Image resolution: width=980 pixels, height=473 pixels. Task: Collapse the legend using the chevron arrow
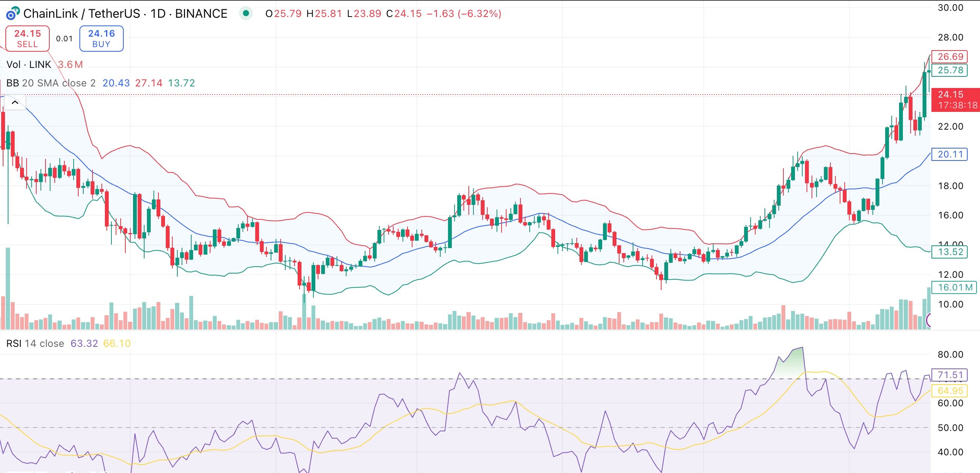click(x=14, y=102)
